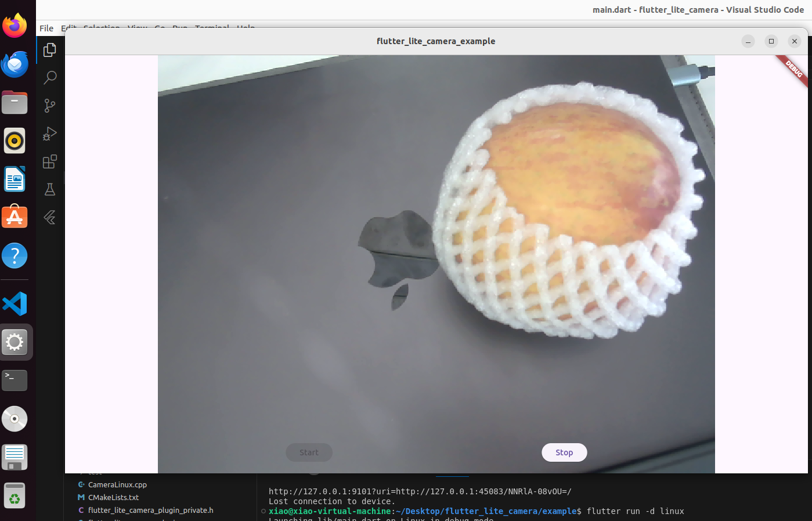Open LibreOffice Writer from the dock
Screen dimensions: 812x521
[15, 179]
